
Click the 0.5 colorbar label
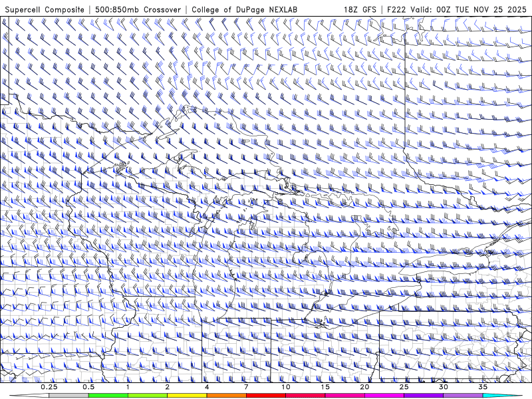88,387
